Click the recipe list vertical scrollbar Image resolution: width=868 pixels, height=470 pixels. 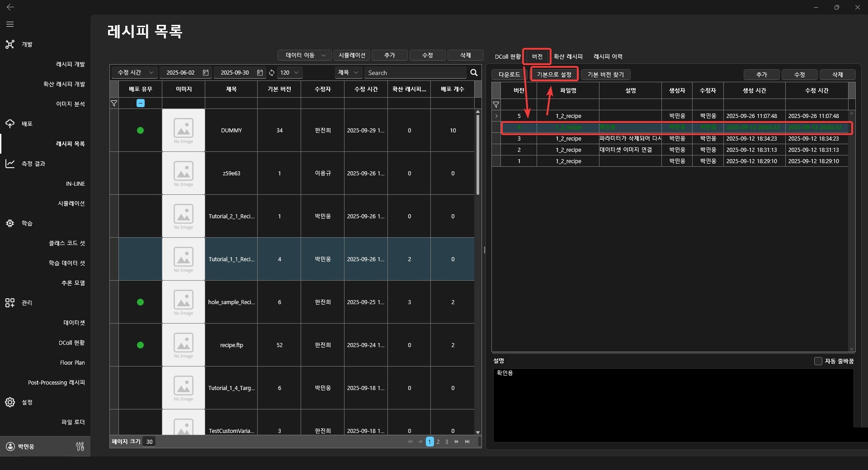point(478,154)
